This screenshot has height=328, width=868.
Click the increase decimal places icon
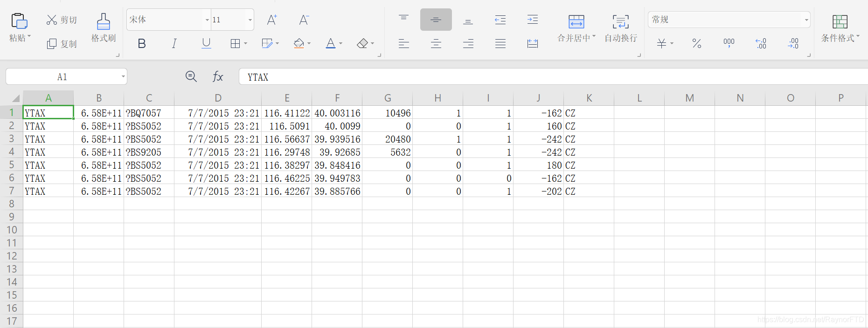[x=761, y=43]
